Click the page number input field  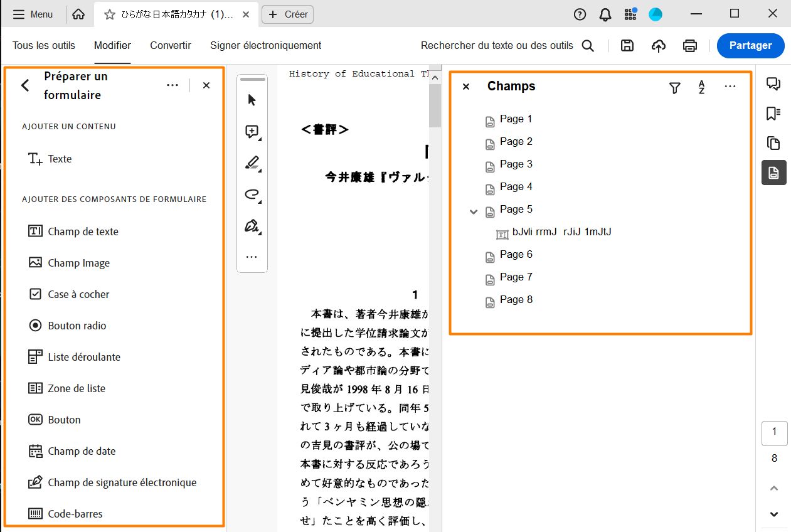[774, 433]
